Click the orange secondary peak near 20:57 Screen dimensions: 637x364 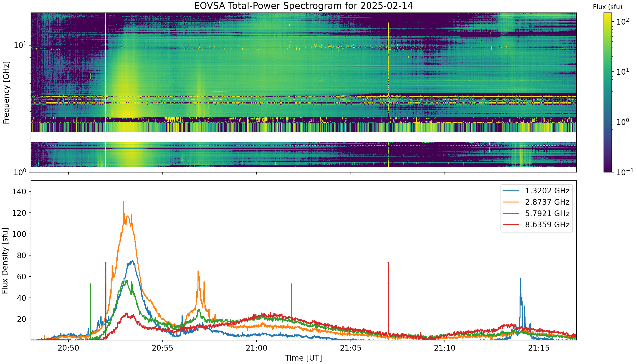tap(198, 271)
